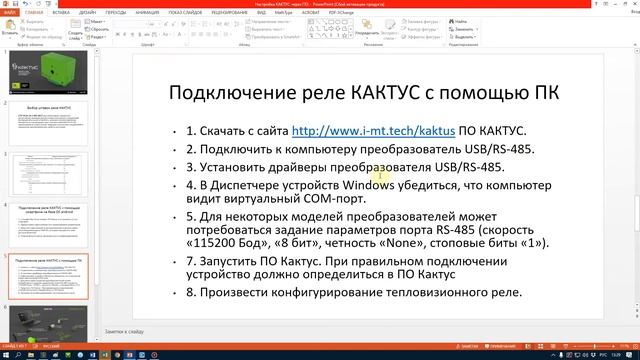Viewport: 640px width, 360px height.
Task: Open the Shape Effects (Эффекты фигуры) dropdown
Action: pos(421,37)
